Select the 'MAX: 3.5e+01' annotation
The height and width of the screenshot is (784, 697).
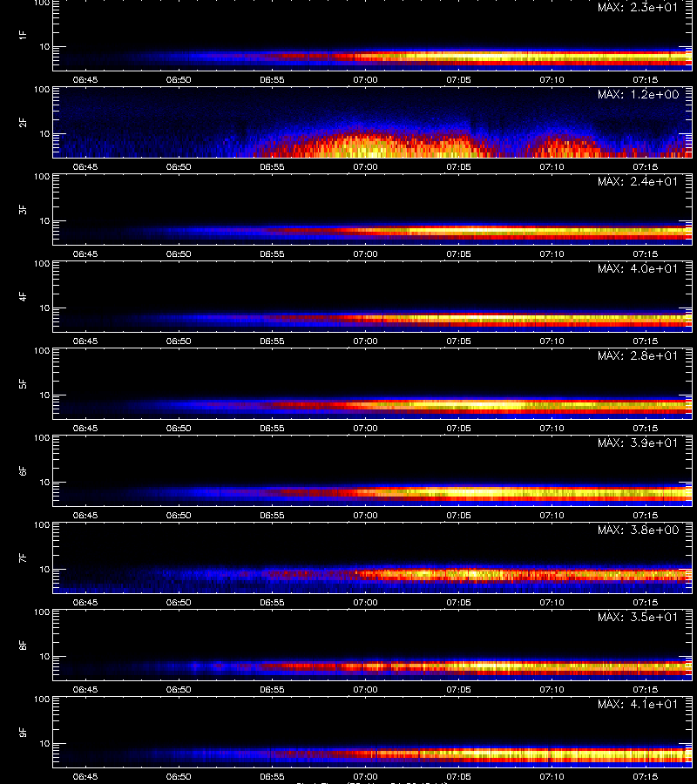click(x=638, y=617)
